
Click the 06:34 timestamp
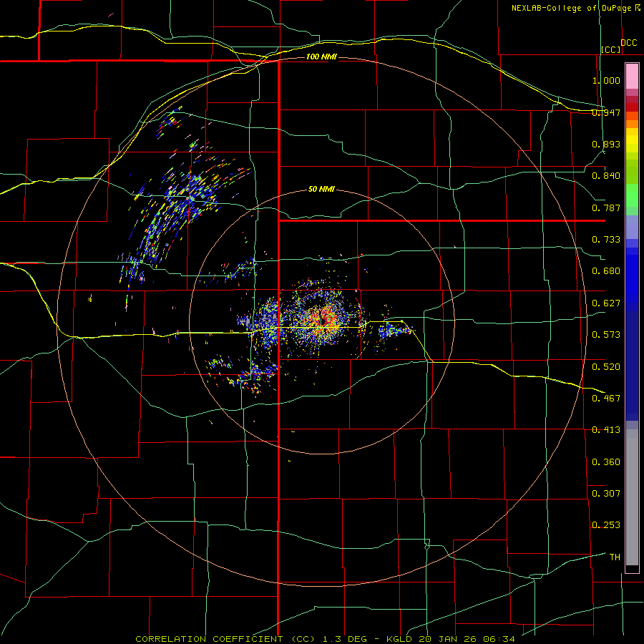(x=499, y=639)
